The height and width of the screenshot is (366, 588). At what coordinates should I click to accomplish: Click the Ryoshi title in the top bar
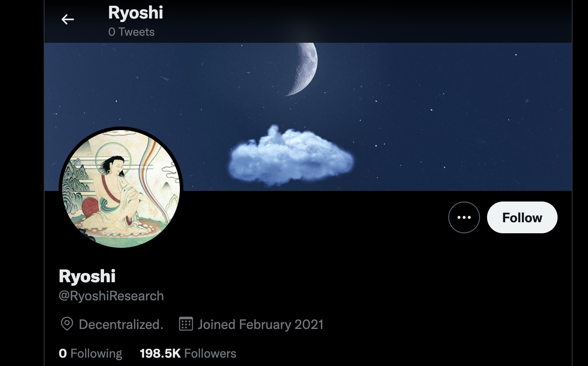click(136, 13)
